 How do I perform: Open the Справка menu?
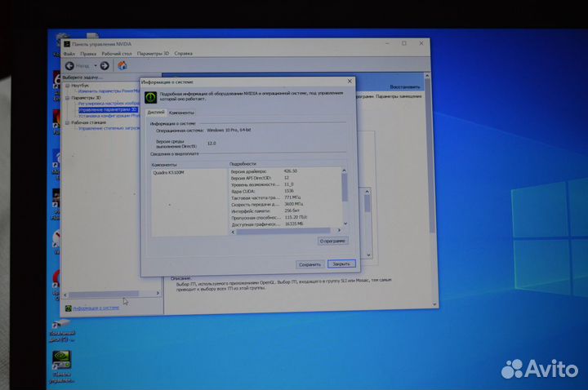(184, 54)
